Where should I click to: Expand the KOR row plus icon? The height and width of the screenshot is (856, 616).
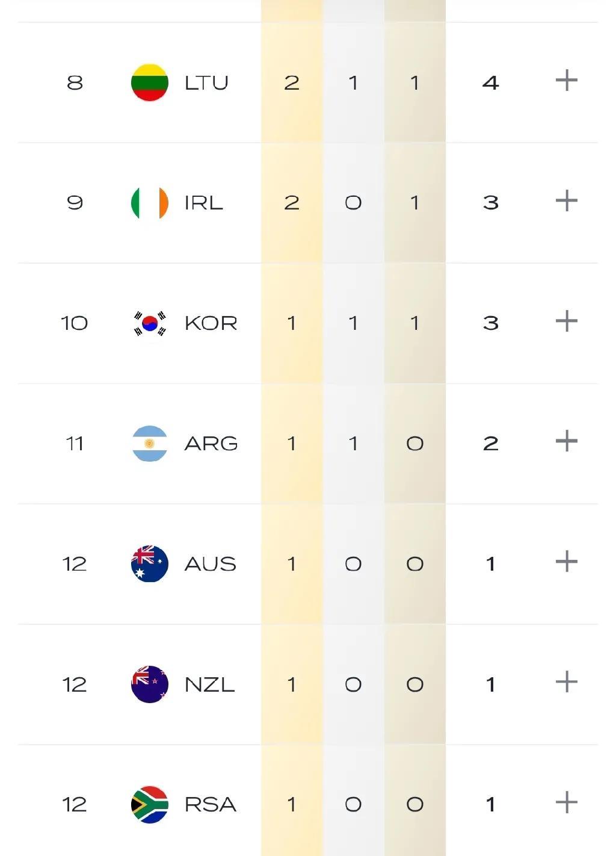[566, 321]
